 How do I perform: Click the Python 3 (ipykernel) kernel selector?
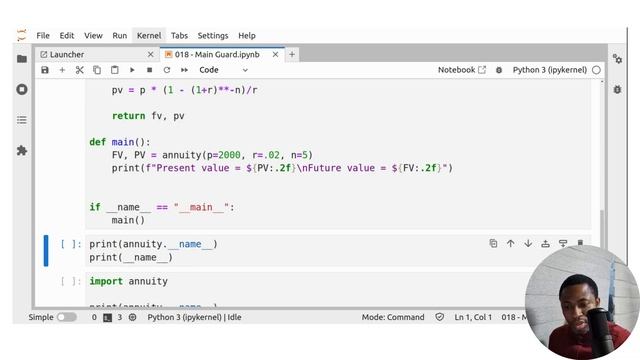coord(549,70)
